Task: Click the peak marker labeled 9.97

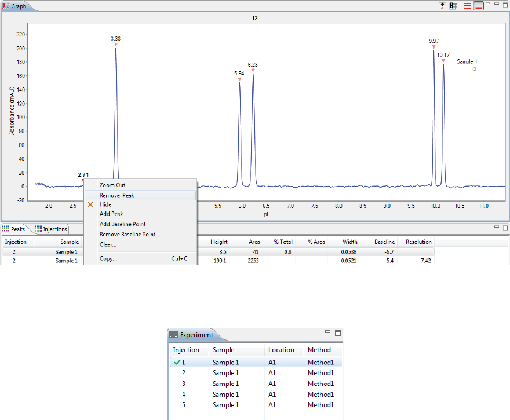Action: click(434, 47)
